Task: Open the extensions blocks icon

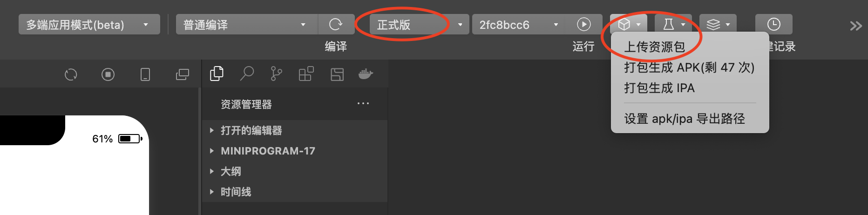Action: pyautogui.click(x=306, y=74)
